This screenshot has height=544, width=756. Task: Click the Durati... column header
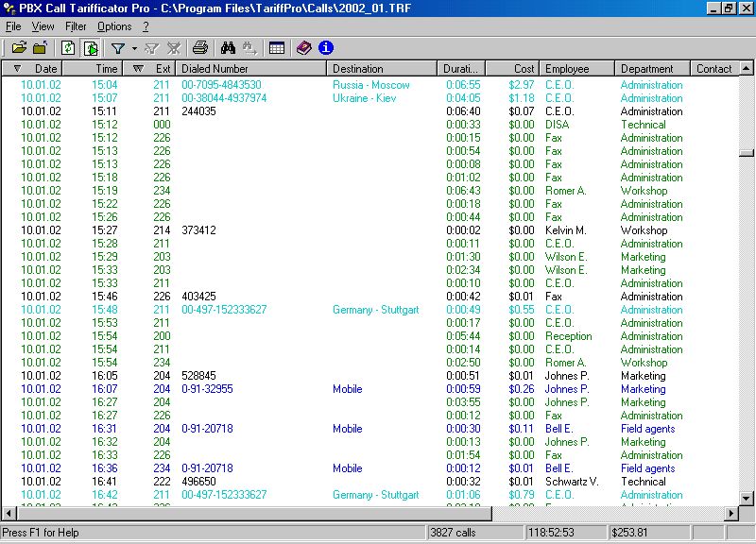461,69
